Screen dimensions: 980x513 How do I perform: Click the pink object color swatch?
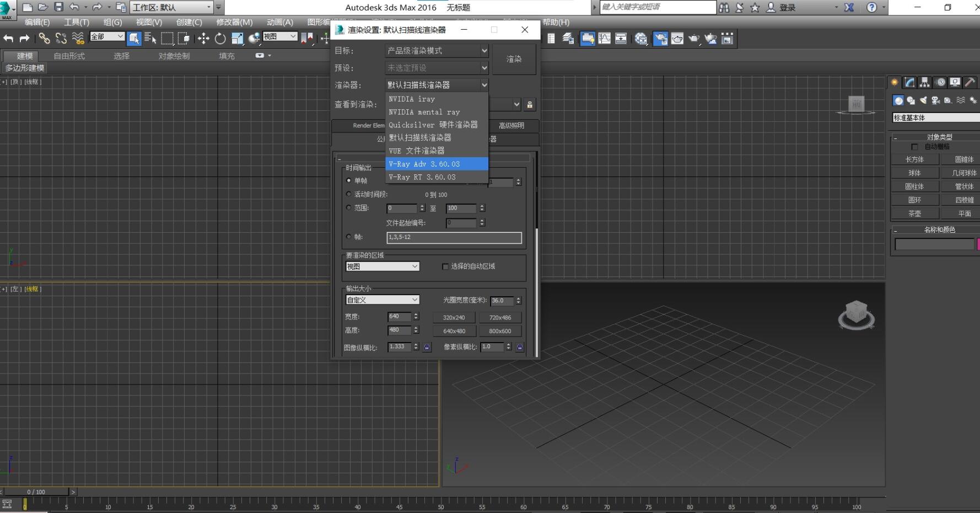978,244
